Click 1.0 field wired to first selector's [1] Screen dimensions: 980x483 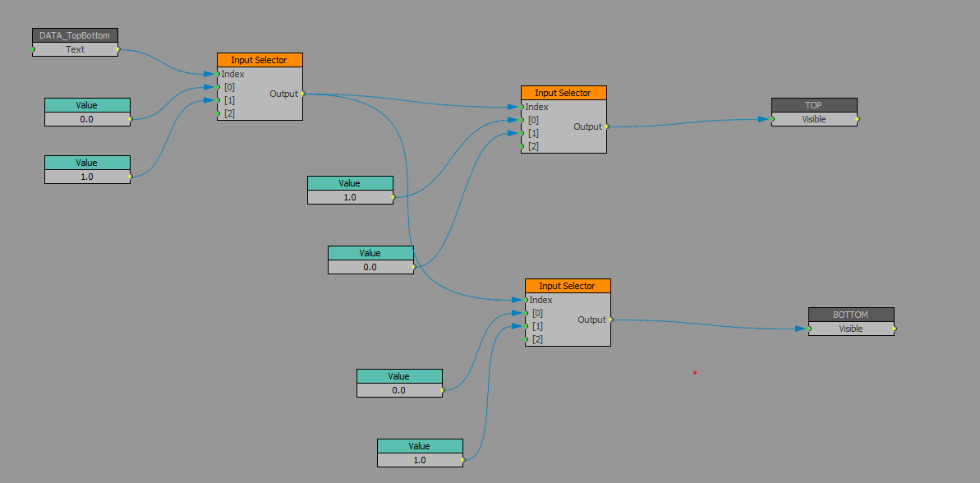[88, 177]
